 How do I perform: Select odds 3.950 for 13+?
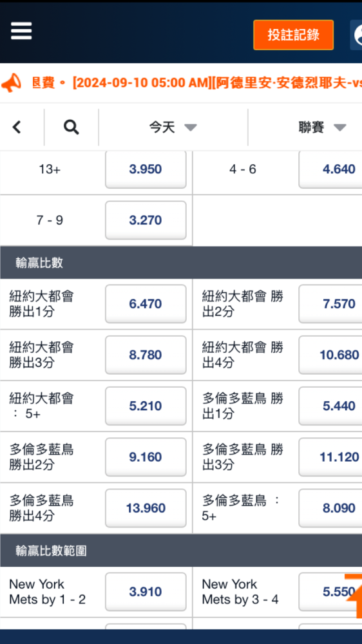(146, 169)
